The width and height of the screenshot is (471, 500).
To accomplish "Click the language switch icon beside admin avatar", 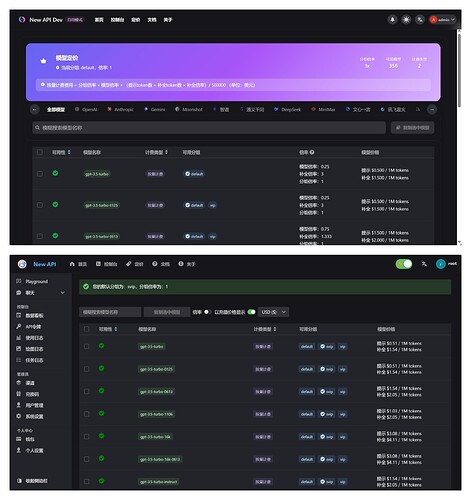I will click(x=420, y=20).
